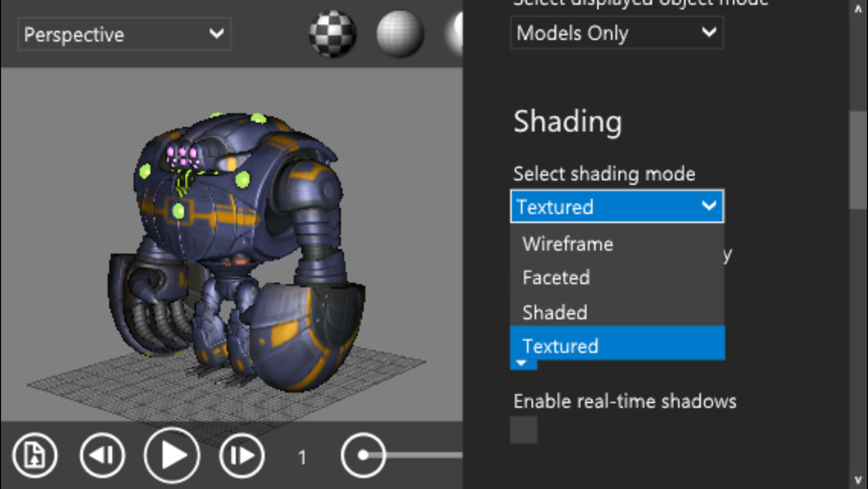Click the scrollbar down arrow
This screenshot has height=489, width=868.
858,479
